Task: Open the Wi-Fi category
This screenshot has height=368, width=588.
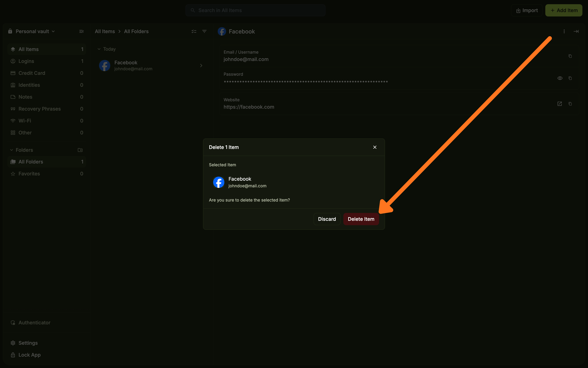Action: coord(47,121)
